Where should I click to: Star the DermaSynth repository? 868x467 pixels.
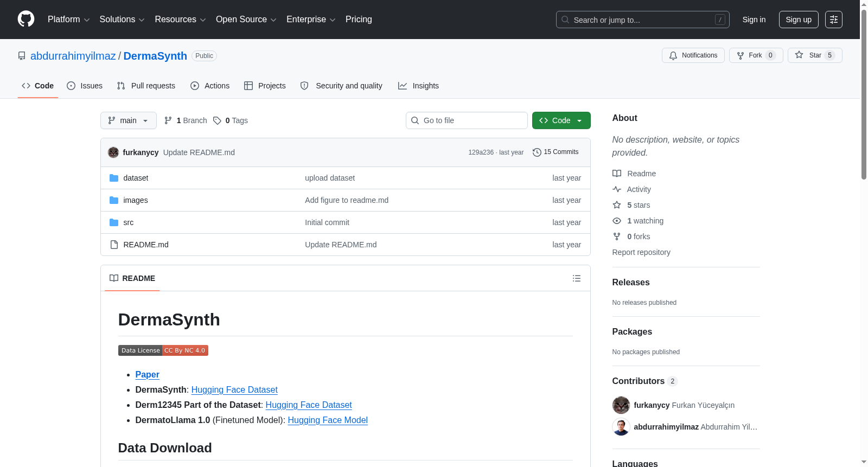[x=815, y=55]
